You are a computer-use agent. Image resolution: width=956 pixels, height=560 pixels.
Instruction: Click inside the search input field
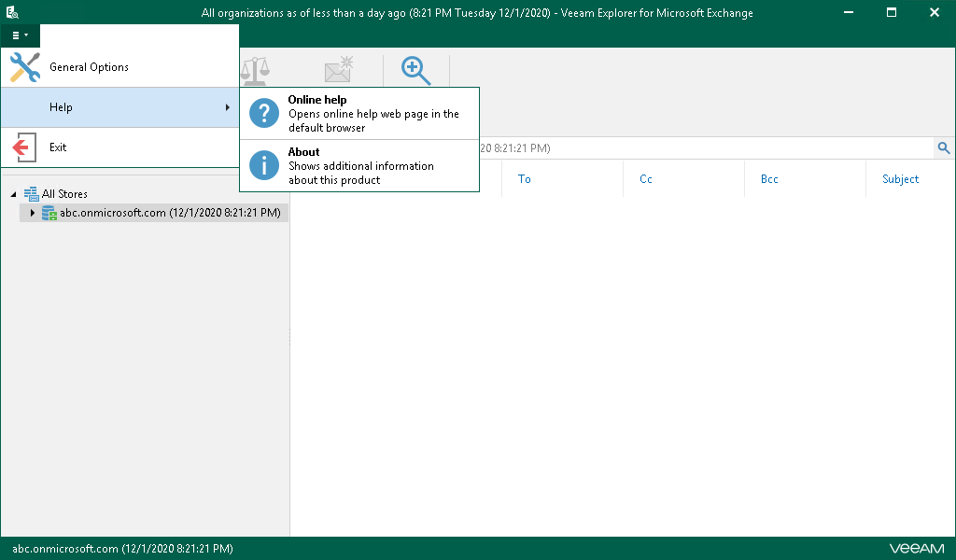(706, 148)
